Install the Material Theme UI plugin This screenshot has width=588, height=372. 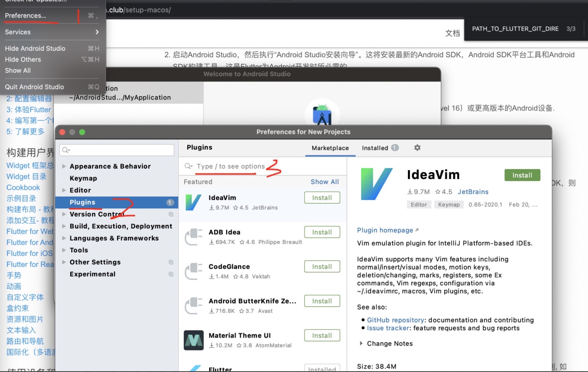point(322,335)
